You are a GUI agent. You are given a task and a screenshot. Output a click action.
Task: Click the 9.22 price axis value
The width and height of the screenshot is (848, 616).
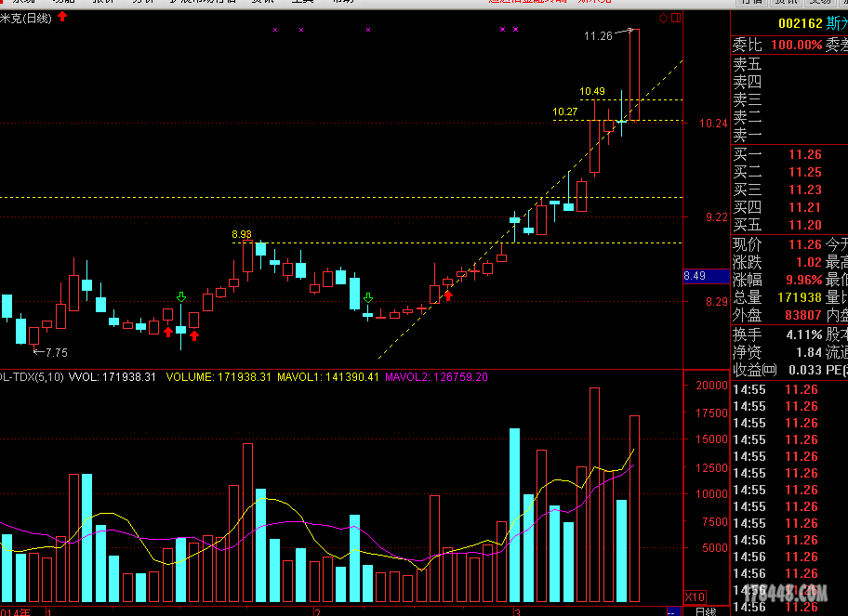pyautogui.click(x=717, y=217)
